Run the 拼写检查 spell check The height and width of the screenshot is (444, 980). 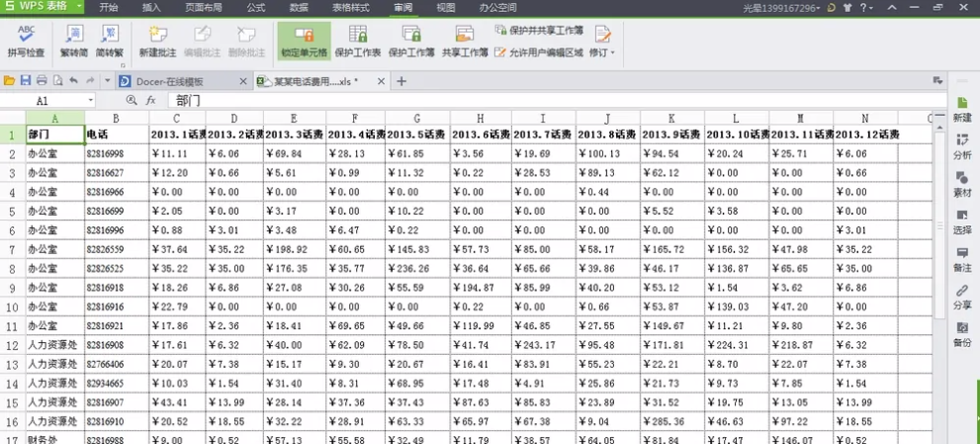coord(27,42)
